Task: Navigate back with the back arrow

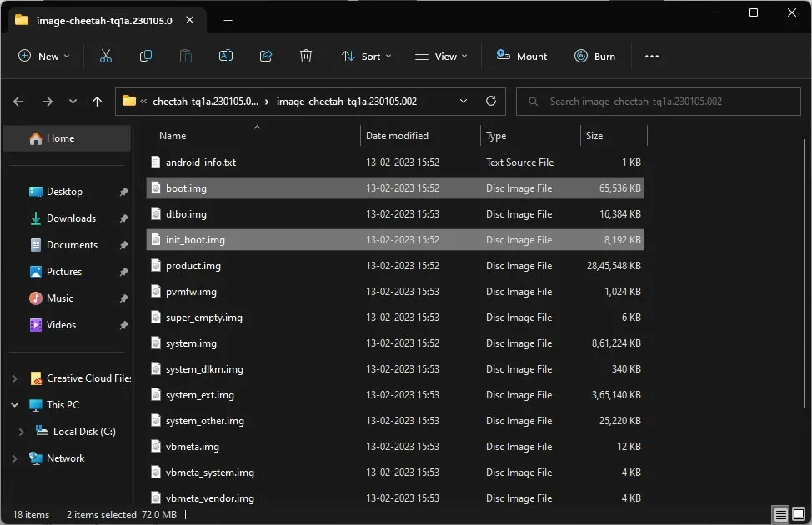Action: click(19, 102)
